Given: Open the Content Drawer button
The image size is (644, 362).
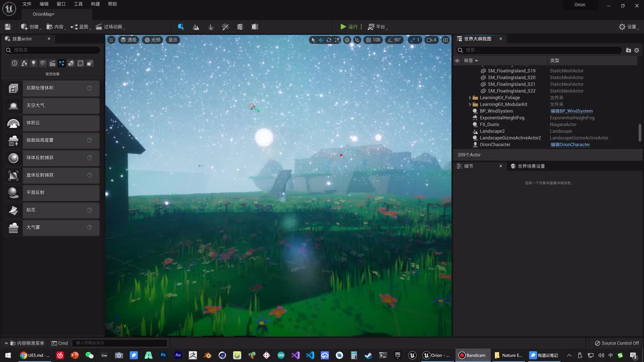Looking at the screenshot, I should pos(25,343).
